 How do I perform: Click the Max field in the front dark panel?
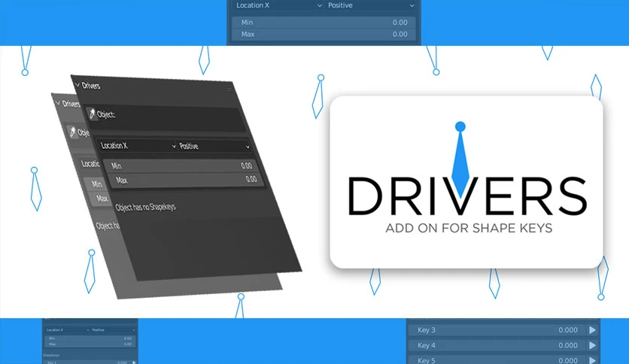[187, 180]
